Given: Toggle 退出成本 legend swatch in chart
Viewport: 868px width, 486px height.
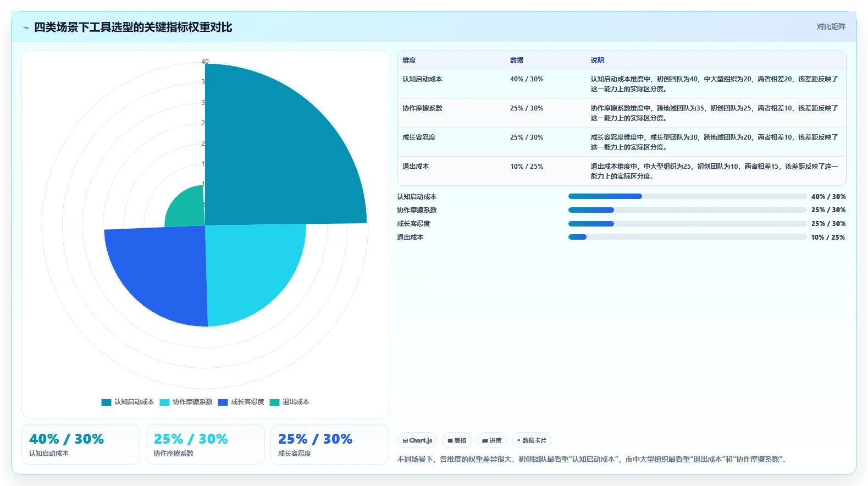Looking at the screenshot, I should (274, 402).
